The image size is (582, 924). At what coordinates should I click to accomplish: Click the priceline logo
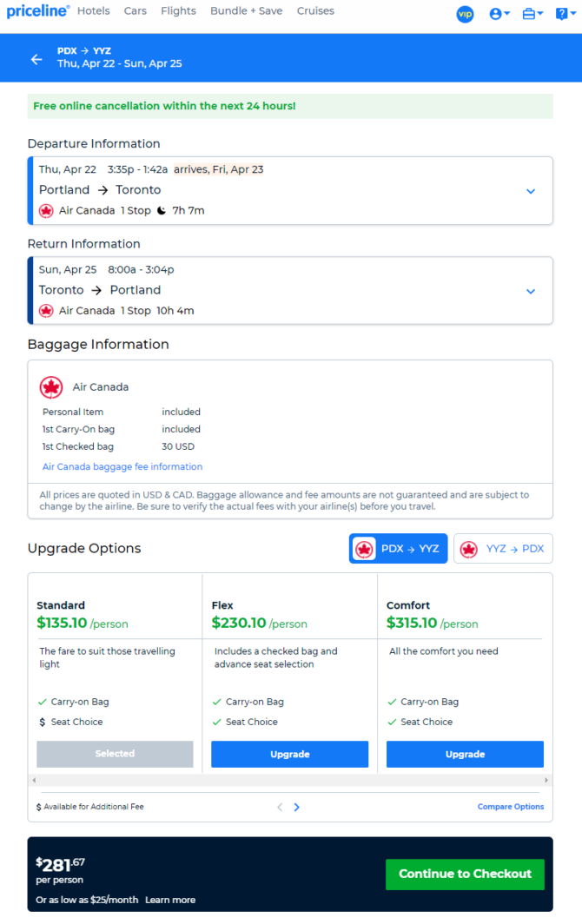(37, 11)
